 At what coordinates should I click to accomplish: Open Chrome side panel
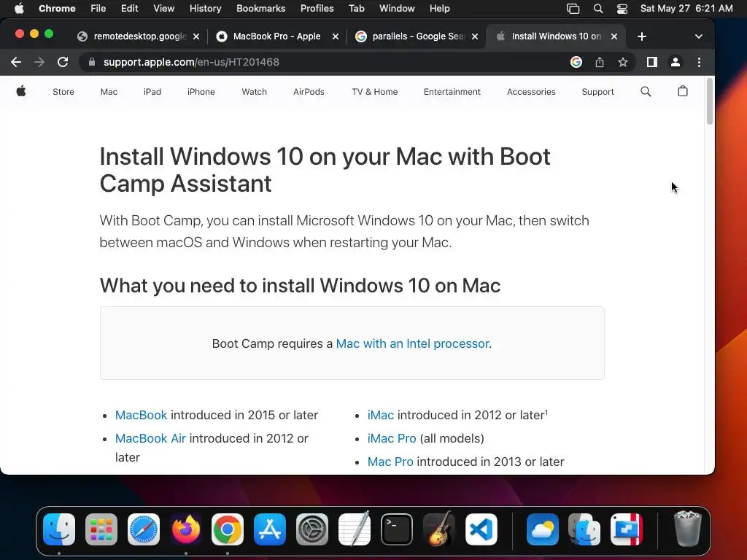click(651, 62)
